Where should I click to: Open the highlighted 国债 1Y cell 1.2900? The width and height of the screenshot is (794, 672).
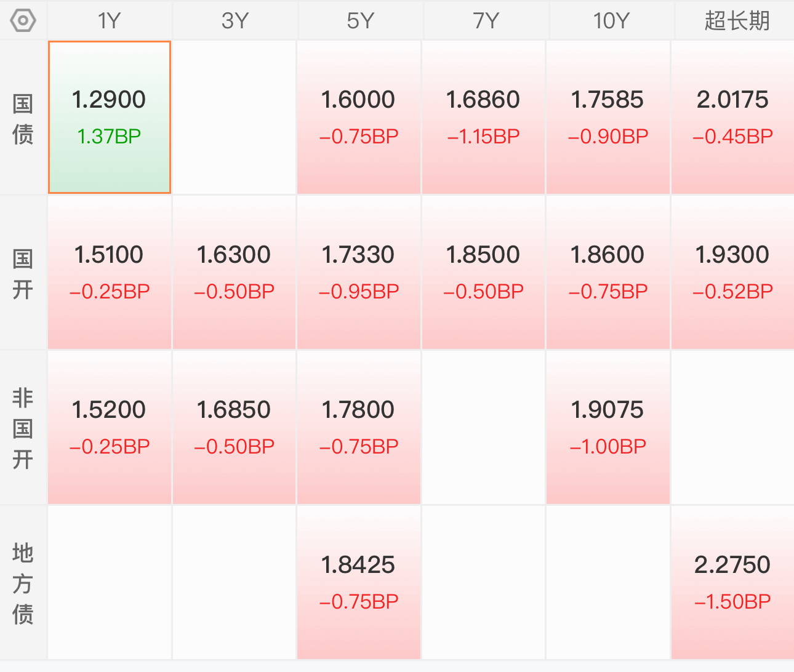pyautogui.click(x=110, y=118)
